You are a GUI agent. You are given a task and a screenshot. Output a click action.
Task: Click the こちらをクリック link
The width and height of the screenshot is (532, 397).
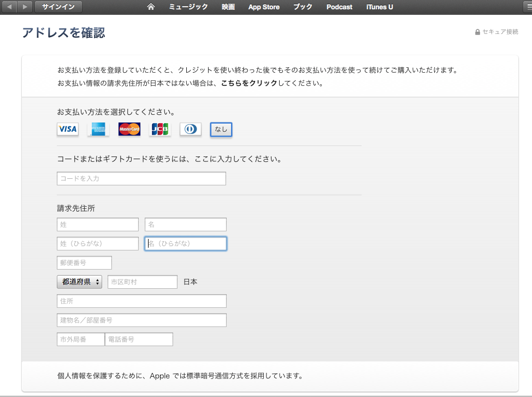click(x=249, y=84)
